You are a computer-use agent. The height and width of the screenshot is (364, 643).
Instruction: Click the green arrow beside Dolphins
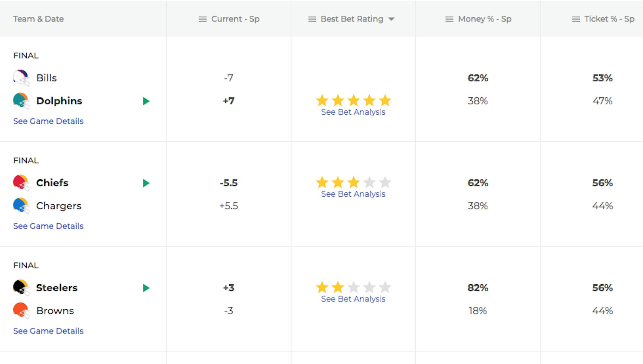point(146,101)
